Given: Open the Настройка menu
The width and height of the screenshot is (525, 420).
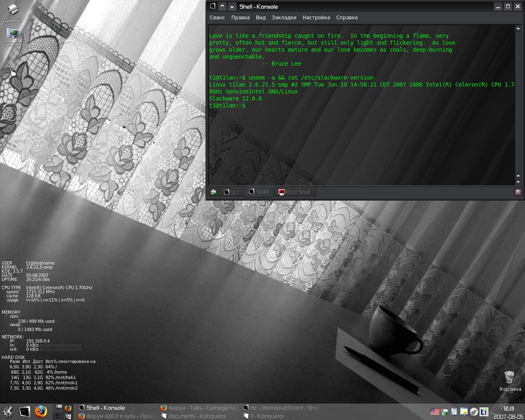Looking at the screenshot, I should tap(316, 18).
